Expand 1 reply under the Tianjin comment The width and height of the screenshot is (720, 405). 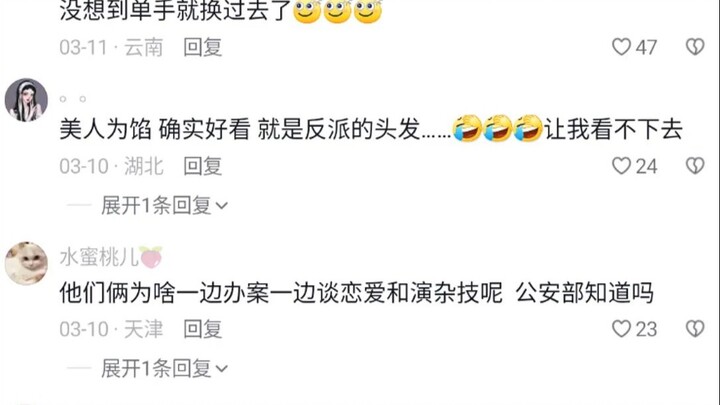click(164, 368)
